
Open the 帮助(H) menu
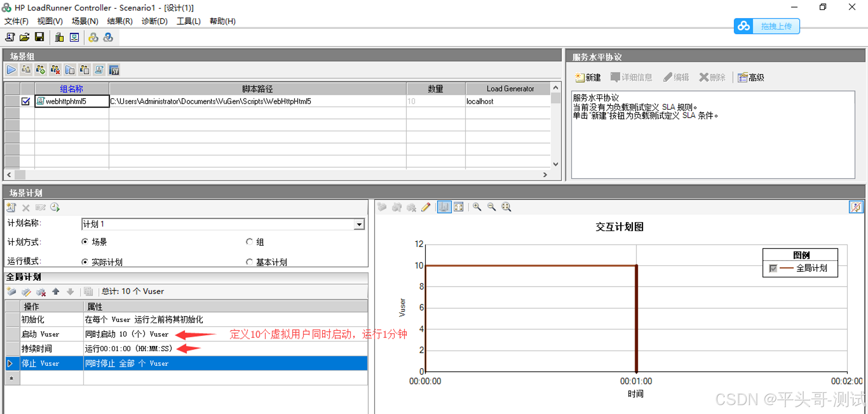click(x=223, y=21)
